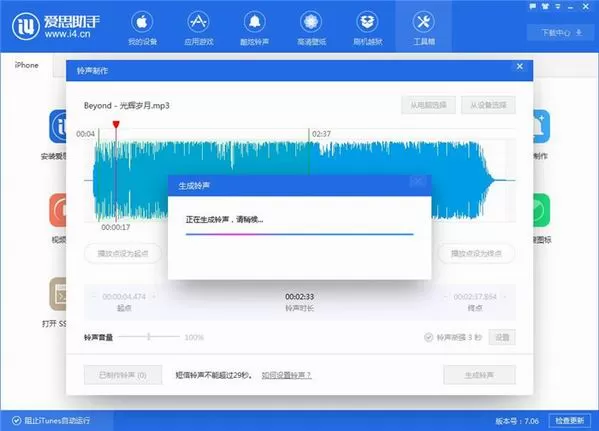Screen dimensions: 599x431
Task: Click 设置 button beside fade-in option
Action: click(502, 337)
